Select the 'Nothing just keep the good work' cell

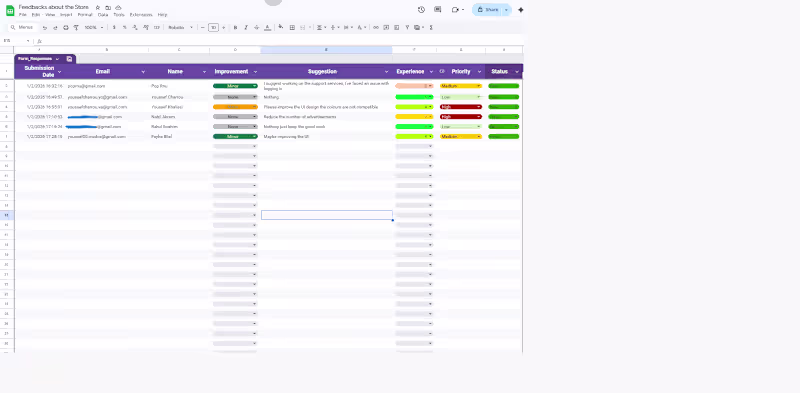tap(327, 127)
